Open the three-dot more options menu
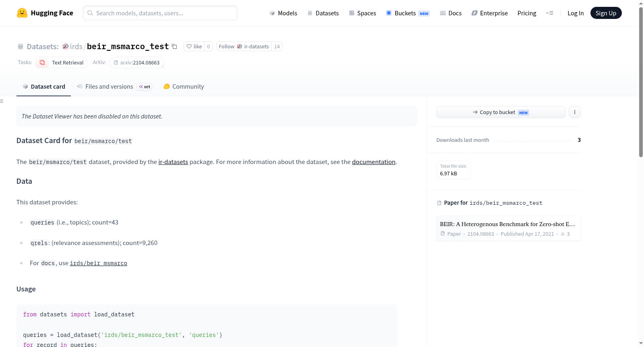Screen dimensions: 644x347 tap(575, 112)
